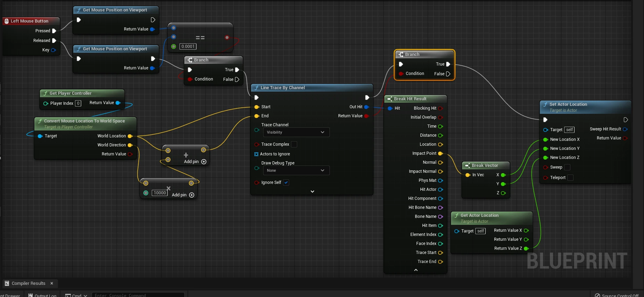The width and height of the screenshot is (644, 297).
Task: Click the Get Actor Location Target self field
Action: click(480, 231)
